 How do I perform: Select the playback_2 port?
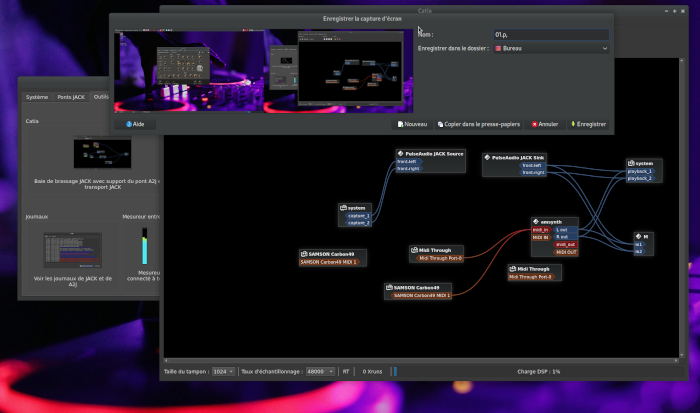641,179
